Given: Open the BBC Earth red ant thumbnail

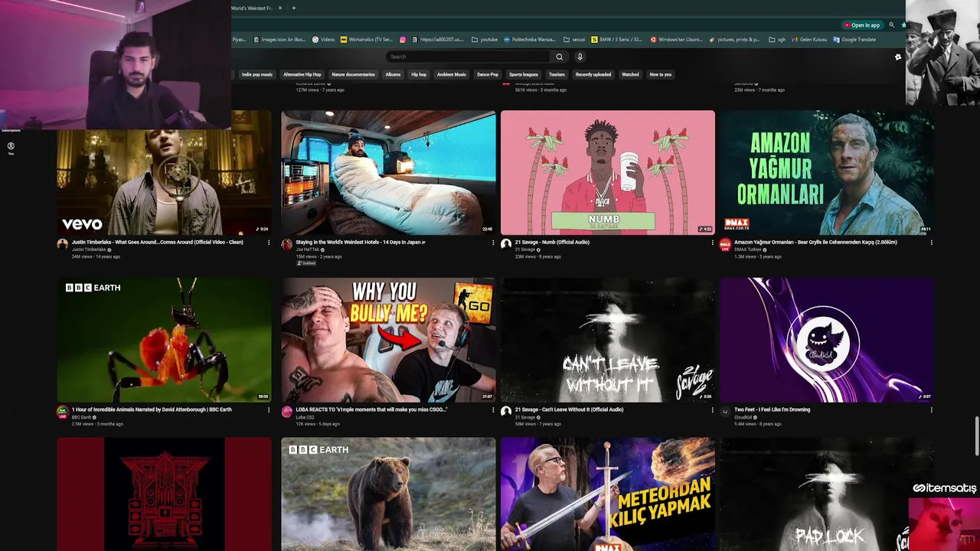Looking at the screenshot, I should (164, 340).
